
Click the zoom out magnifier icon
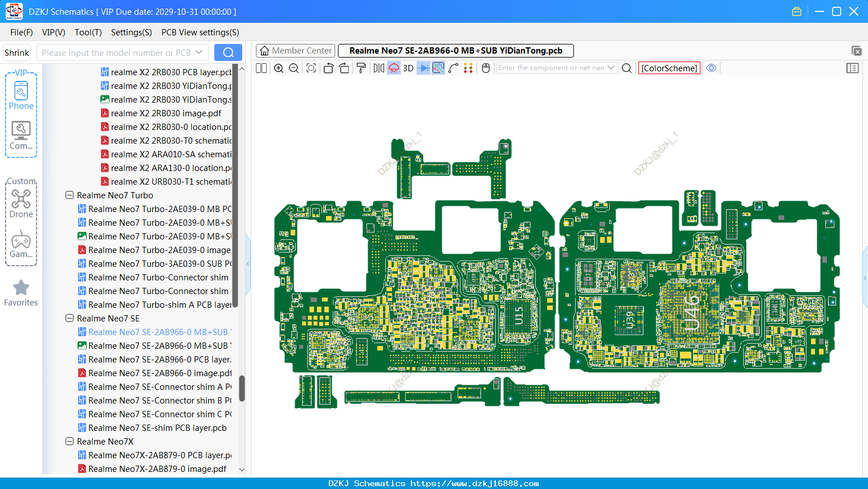coord(294,68)
